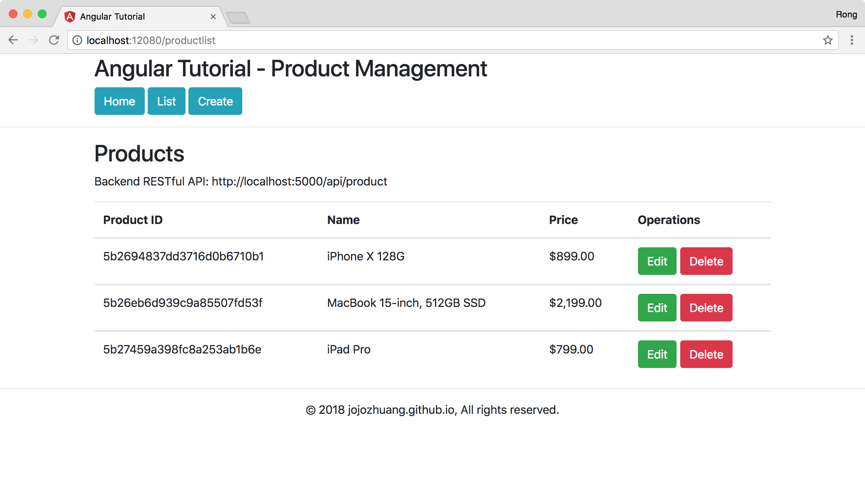Select product ID 5b26eb6d939c9a85507fd53f
Image resolution: width=865 pixels, height=504 pixels.
(183, 303)
